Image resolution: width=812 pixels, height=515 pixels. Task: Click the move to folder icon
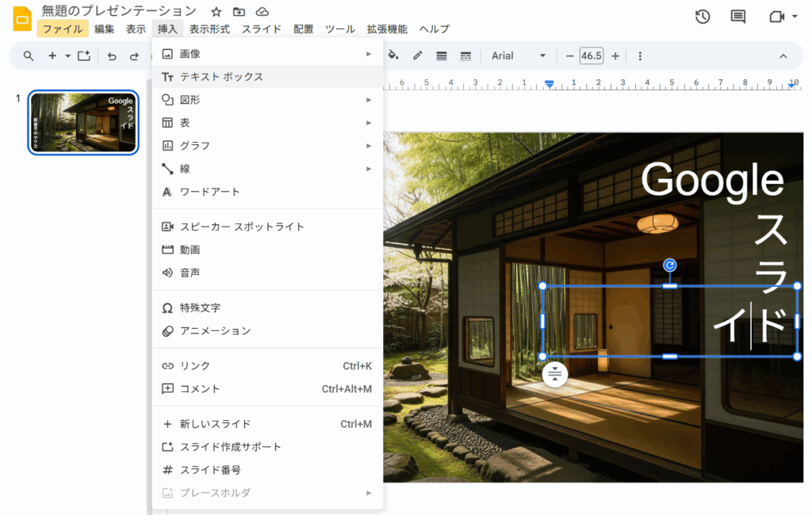pos(239,11)
